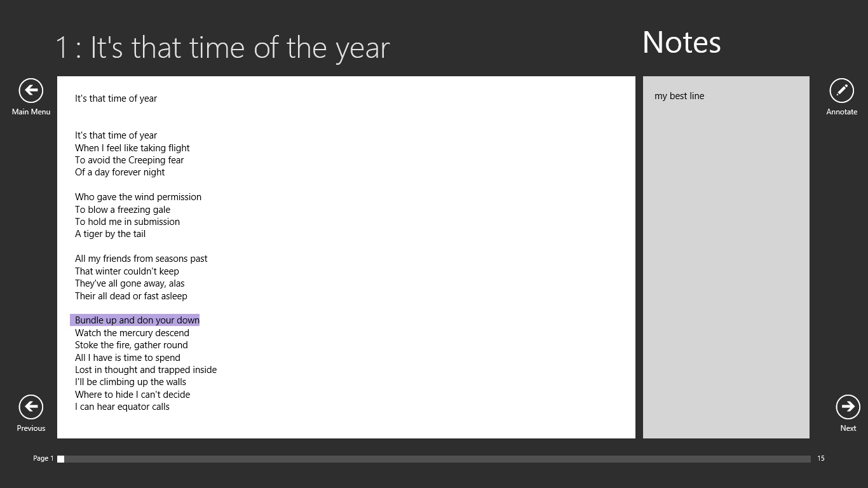
Task: Click the page title '1 : It's that time of the year'
Action: tap(222, 48)
